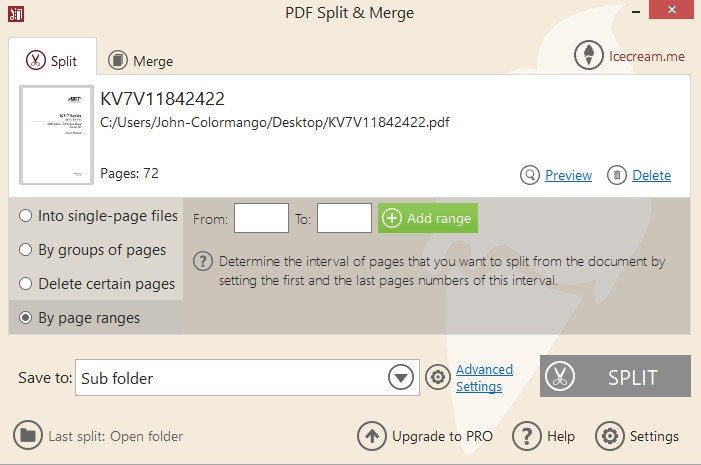Viewport: 701px width, 465px height.
Task: Switch to the Merge tab
Action: (x=140, y=60)
